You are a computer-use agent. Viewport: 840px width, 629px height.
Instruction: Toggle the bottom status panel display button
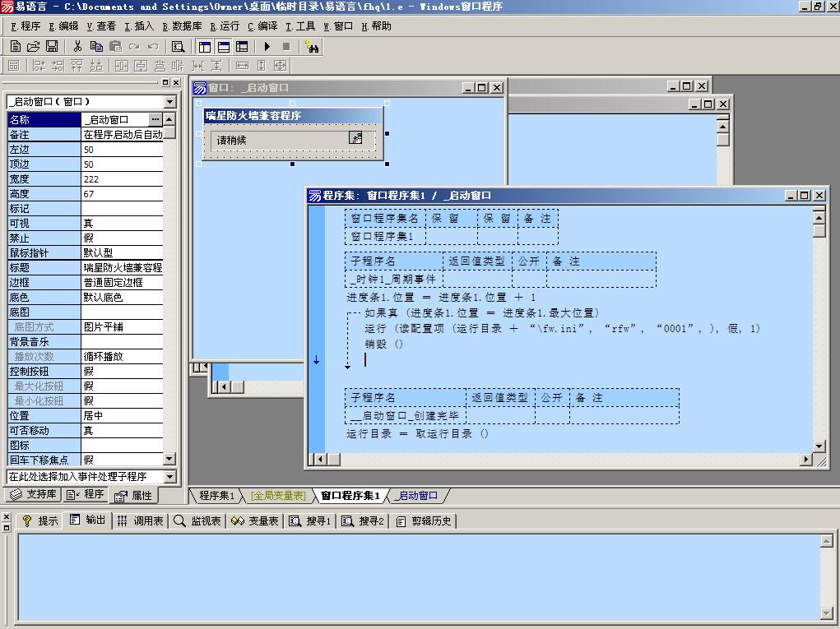224,47
